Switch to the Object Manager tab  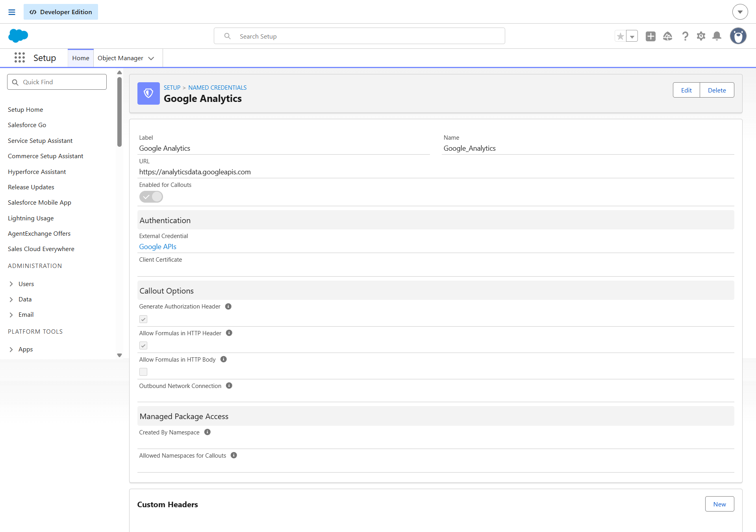pyautogui.click(x=120, y=58)
